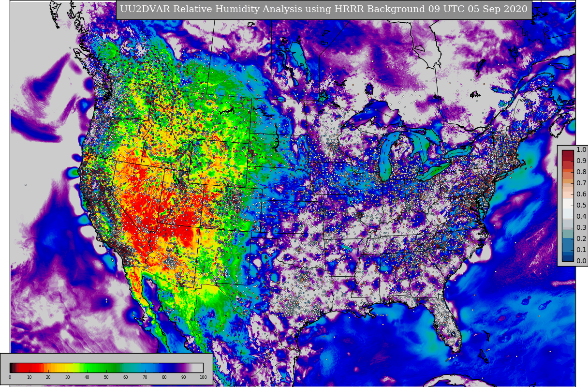Click the '0.2' label on the right colorbar
Image resolution: width=588 pixels, height=387 pixels.
[x=581, y=239]
